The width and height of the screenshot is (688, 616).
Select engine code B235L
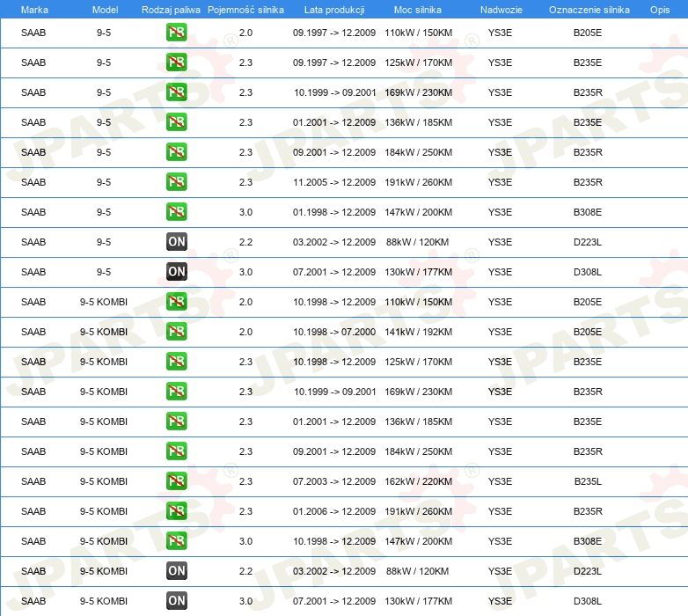click(588, 481)
